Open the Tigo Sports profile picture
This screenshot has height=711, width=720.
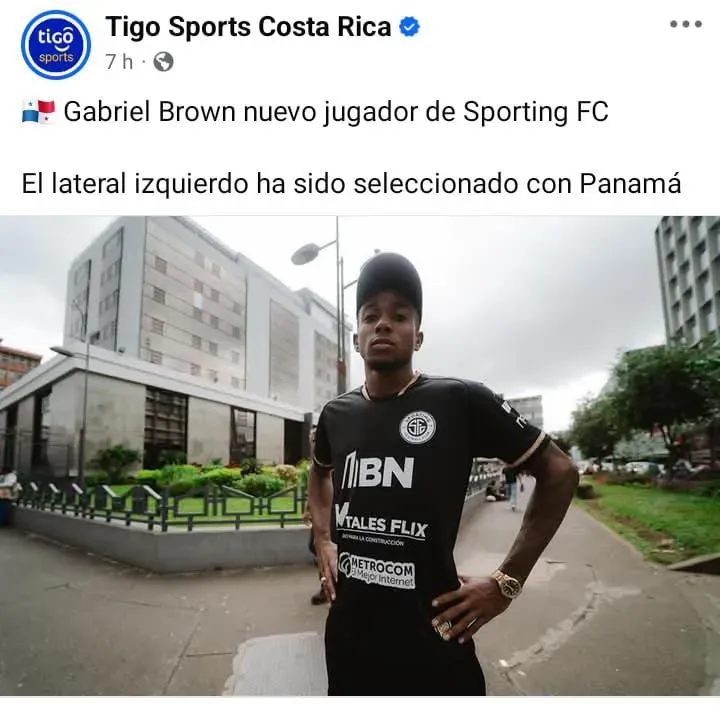(56, 45)
